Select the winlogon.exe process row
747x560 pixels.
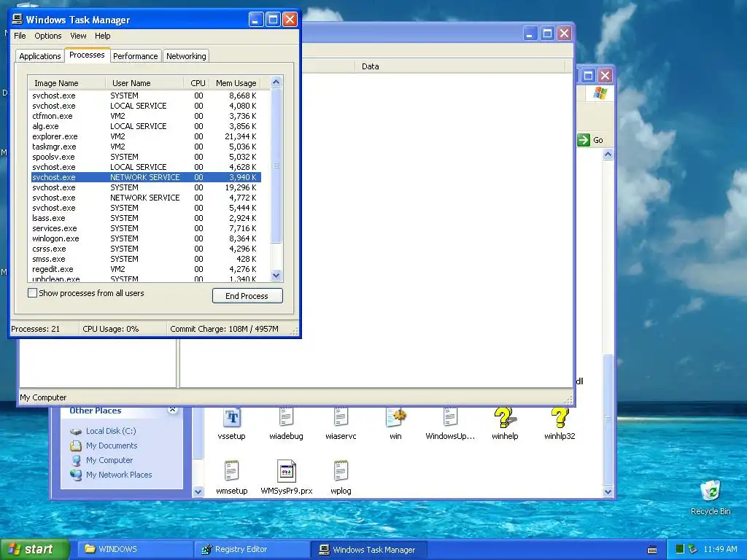pos(145,238)
